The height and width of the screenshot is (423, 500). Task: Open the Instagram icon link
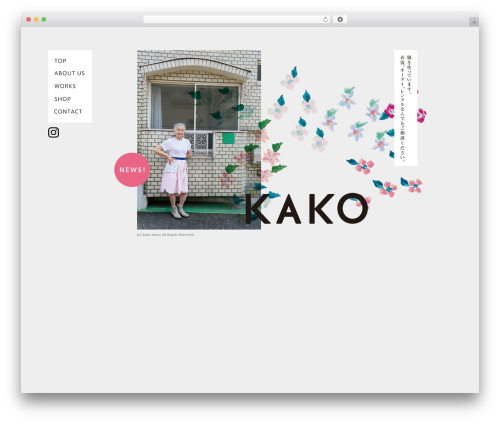click(53, 132)
